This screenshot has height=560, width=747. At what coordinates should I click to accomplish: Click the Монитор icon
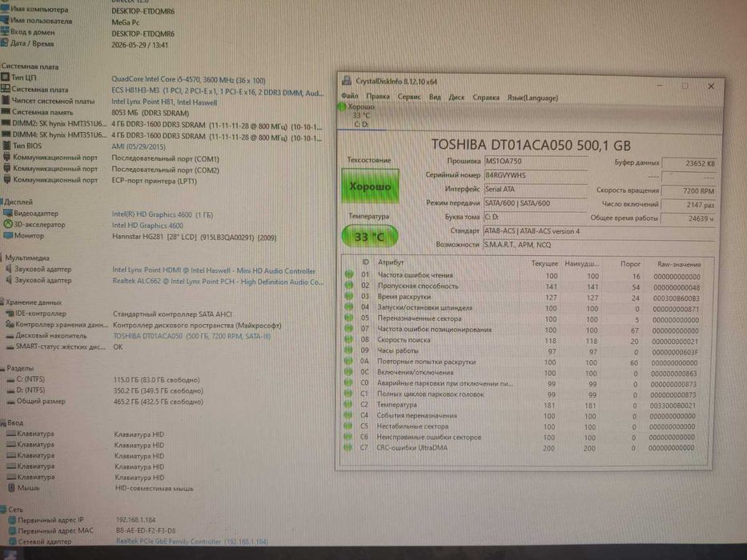pos(8,235)
